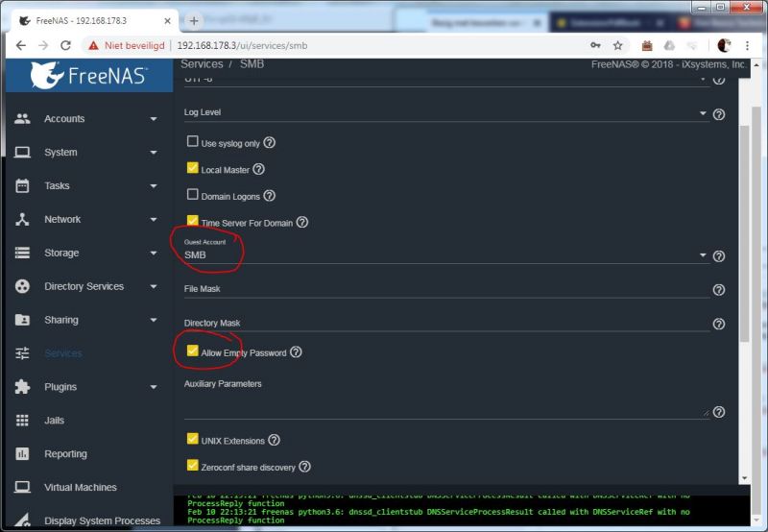Bookmark page with the star icon
The height and width of the screenshot is (532, 768).
click(617, 45)
